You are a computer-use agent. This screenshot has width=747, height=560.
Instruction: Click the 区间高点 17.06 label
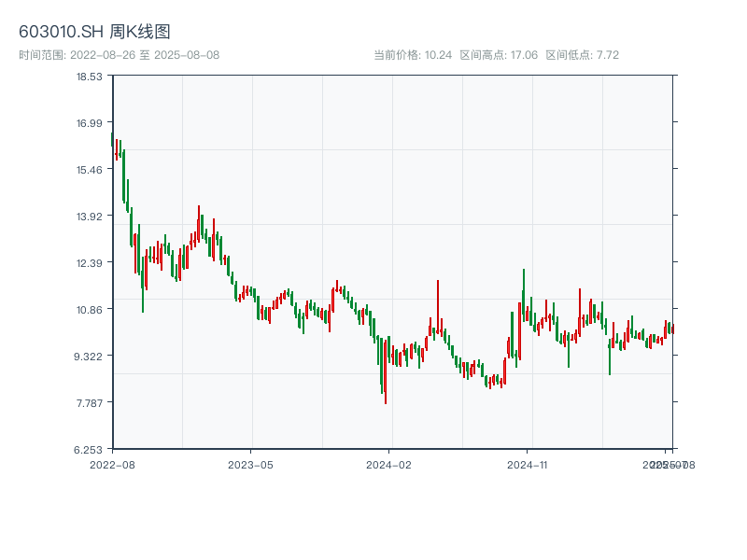pyautogui.click(x=499, y=55)
